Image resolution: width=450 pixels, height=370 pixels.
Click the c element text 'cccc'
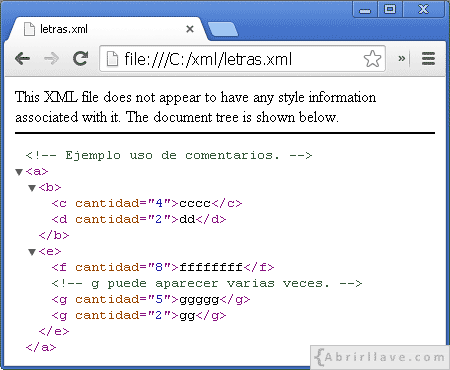coord(195,203)
